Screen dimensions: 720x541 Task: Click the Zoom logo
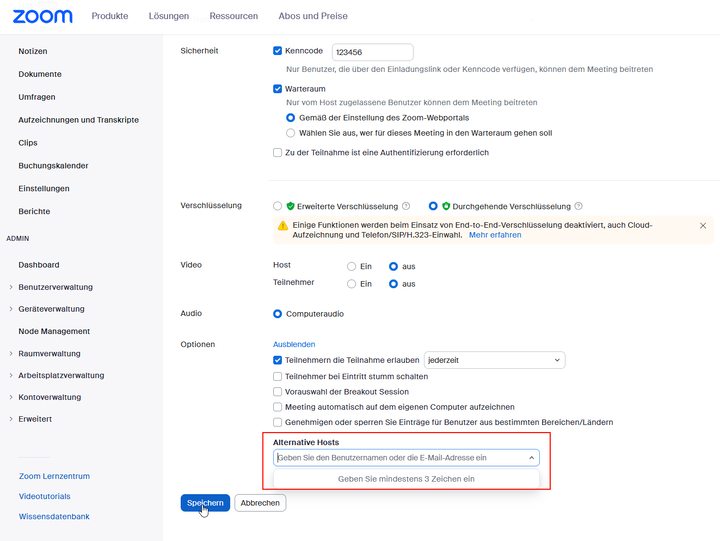point(43,16)
